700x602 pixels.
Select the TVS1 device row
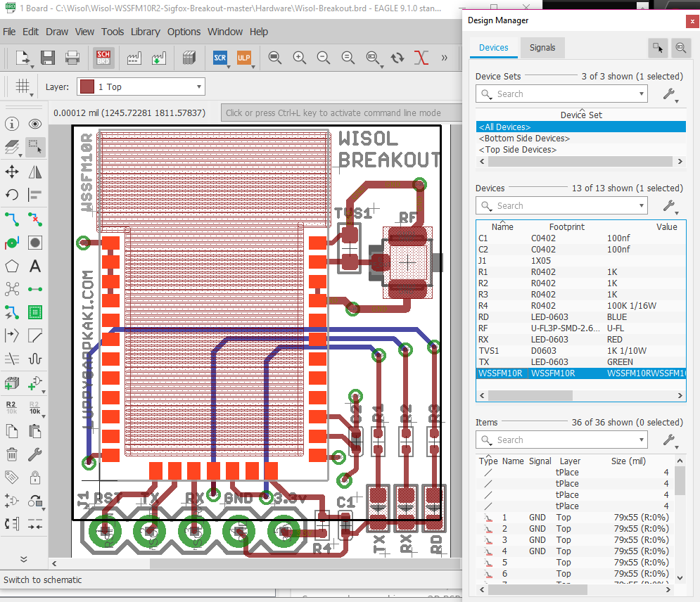click(x=491, y=351)
